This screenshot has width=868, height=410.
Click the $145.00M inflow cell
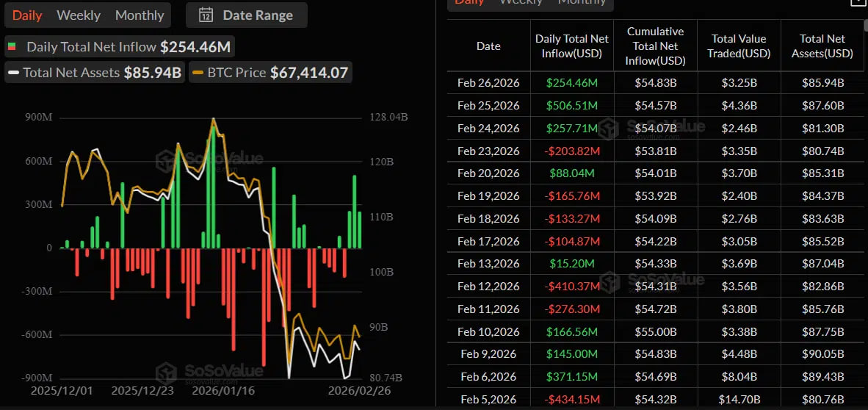coord(572,354)
